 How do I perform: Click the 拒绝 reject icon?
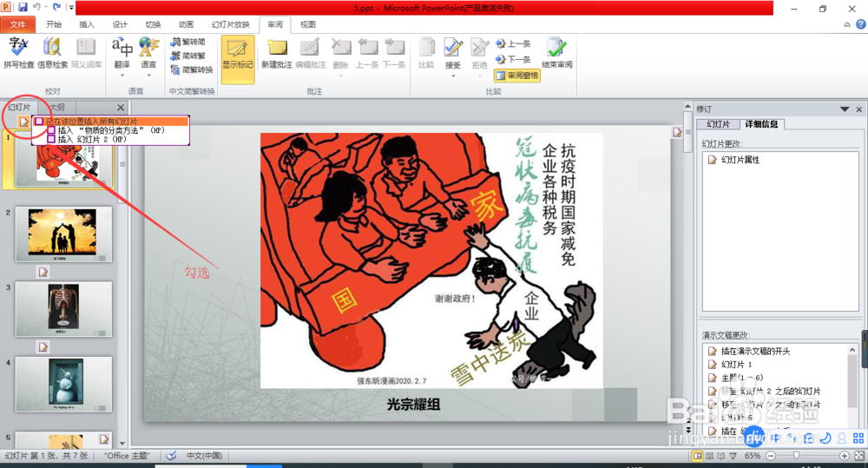479,47
